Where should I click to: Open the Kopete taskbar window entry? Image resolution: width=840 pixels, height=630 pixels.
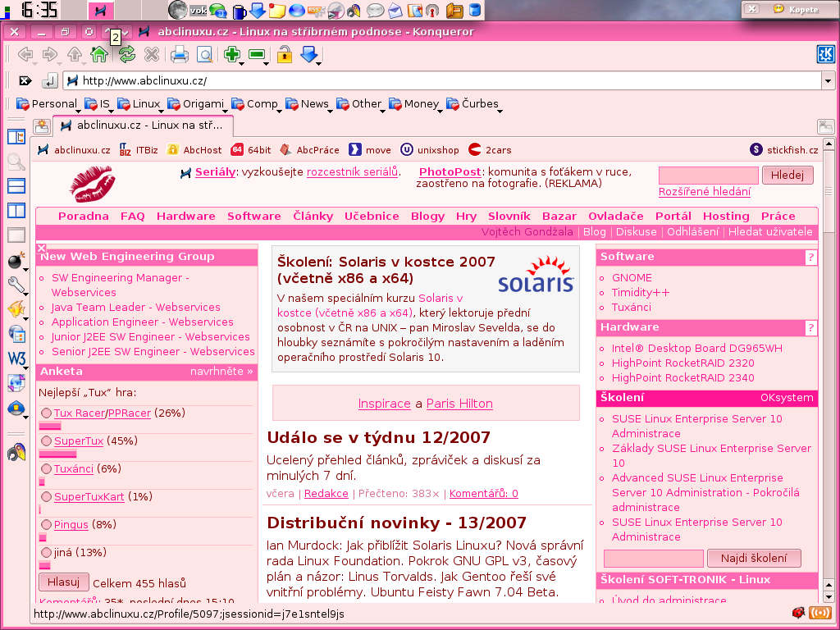coord(797,9)
